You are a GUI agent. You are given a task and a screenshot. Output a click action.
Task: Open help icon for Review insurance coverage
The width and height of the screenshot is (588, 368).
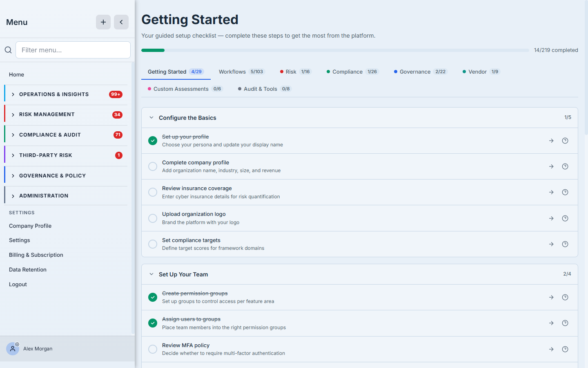click(x=565, y=192)
